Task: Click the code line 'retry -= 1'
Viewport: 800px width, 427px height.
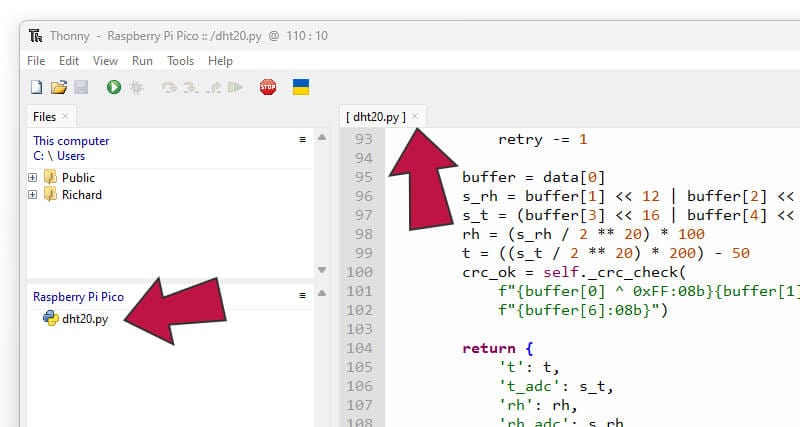Action: [542, 139]
